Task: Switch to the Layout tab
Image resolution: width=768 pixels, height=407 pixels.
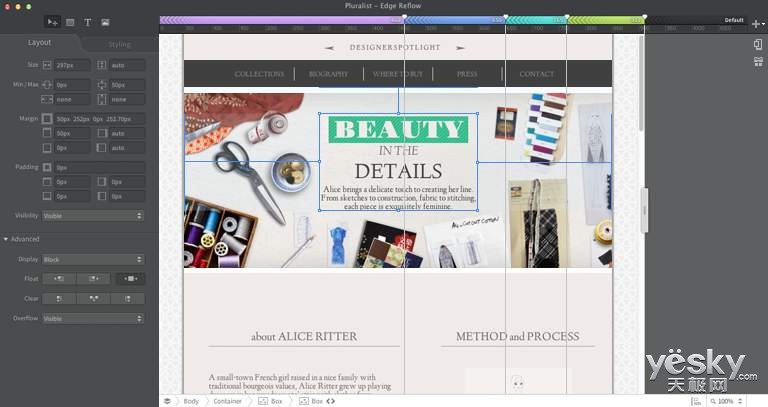Action: click(39, 43)
